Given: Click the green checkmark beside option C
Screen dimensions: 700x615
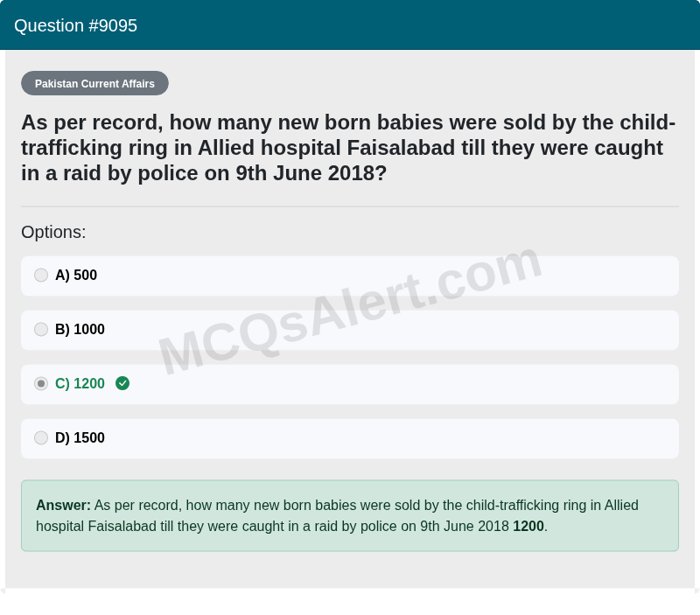Looking at the screenshot, I should click(122, 383).
